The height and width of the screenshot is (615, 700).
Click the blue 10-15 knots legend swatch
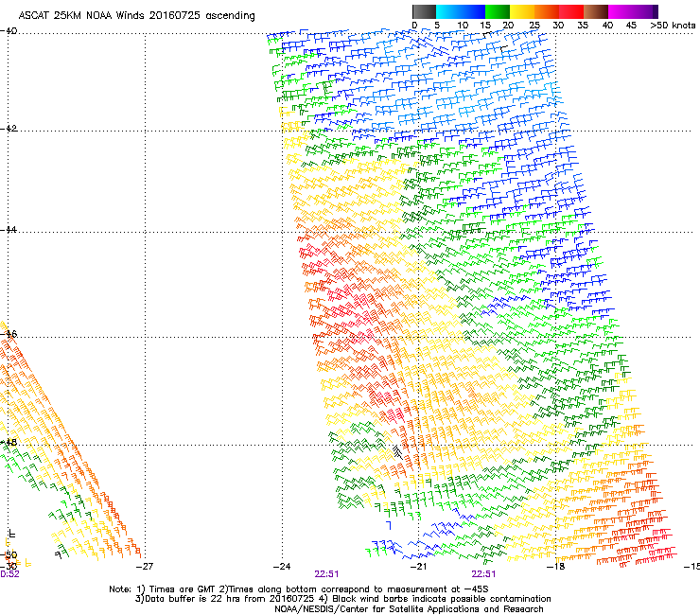(x=472, y=11)
